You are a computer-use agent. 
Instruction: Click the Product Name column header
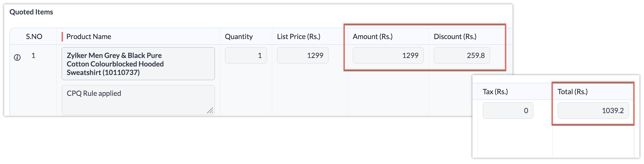[89, 36]
